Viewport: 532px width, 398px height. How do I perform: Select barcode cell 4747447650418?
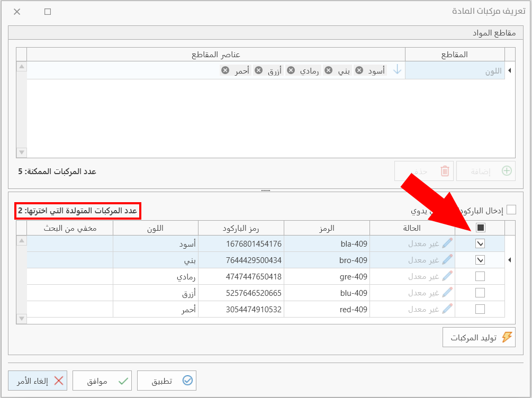coord(241,276)
